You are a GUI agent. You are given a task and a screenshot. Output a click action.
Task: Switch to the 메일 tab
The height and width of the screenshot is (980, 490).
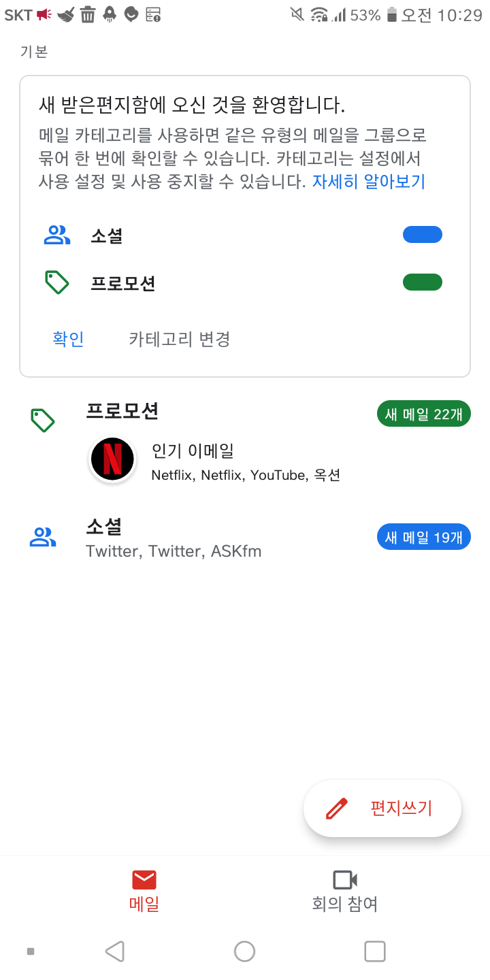(144, 890)
